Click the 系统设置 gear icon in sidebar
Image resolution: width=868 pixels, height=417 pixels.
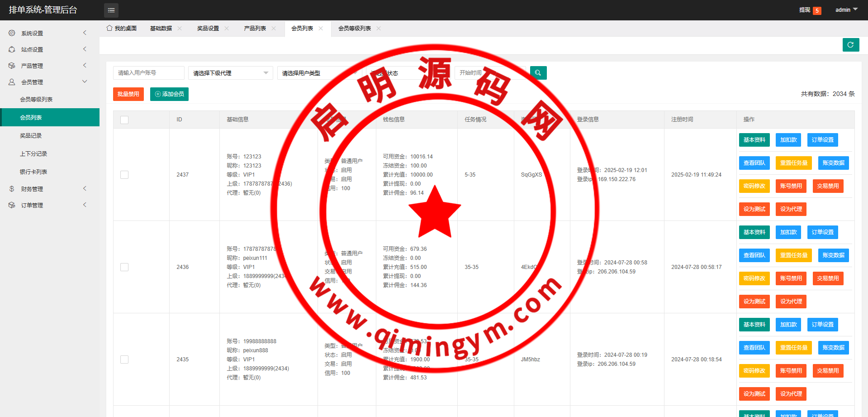point(12,33)
